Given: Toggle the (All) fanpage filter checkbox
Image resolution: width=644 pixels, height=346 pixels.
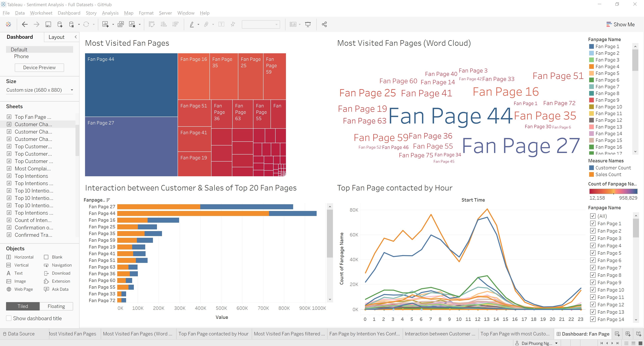Looking at the screenshot, I should point(593,216).
